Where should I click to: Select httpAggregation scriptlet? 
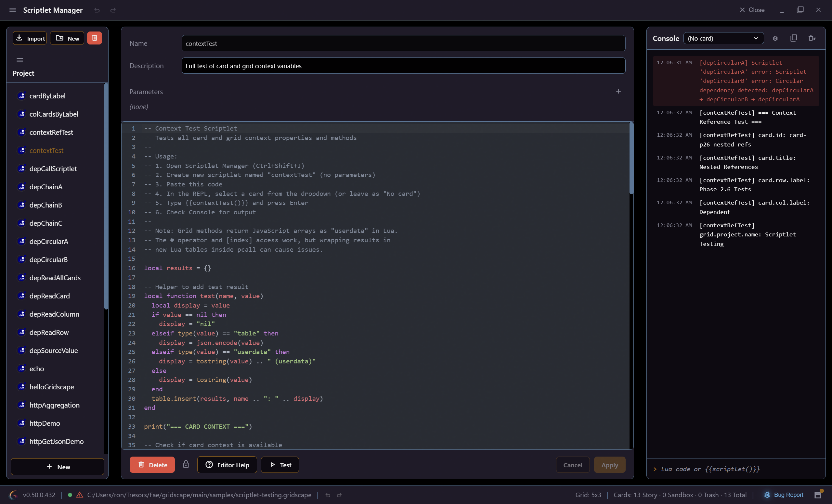[54, 405]
